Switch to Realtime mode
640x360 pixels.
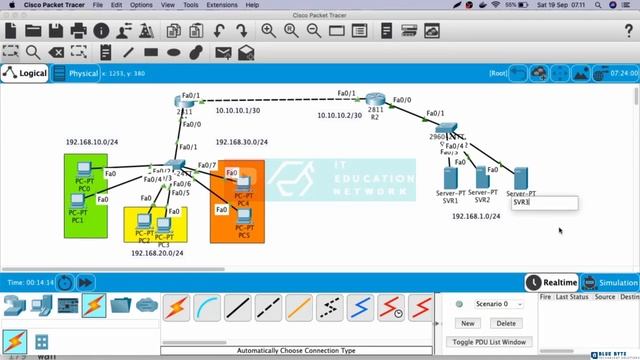551,282
